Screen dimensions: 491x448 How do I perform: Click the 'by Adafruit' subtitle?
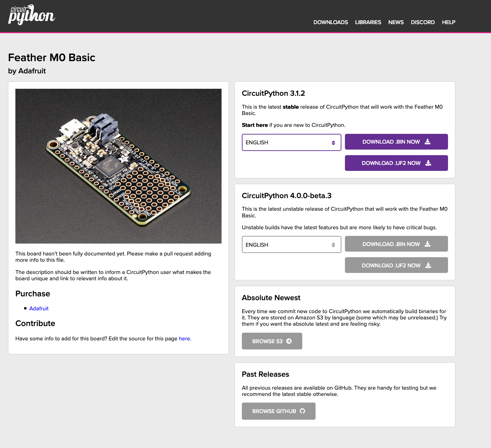click(x=27, y=71)
